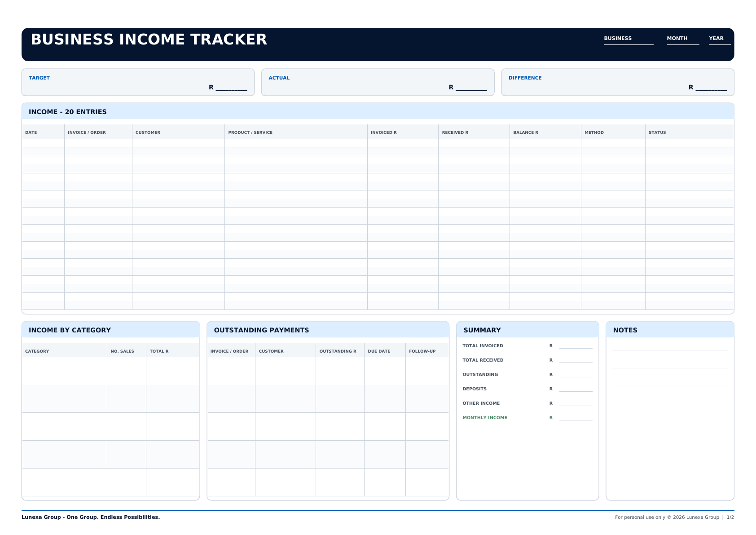
Task: Click the SUMMARY panel heading
Action: point(482,330)
